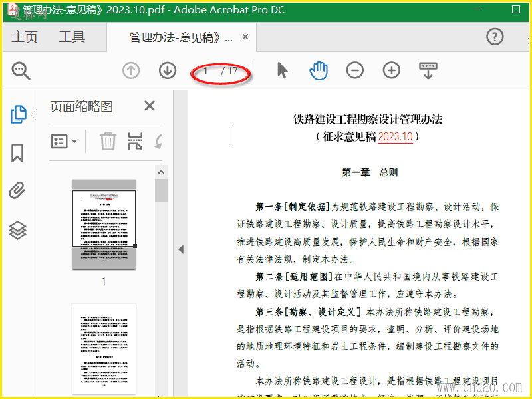Enable scrolling page fit mode
Image resolution: width=532 pixels, height=399 pixels.
point(428,71)
